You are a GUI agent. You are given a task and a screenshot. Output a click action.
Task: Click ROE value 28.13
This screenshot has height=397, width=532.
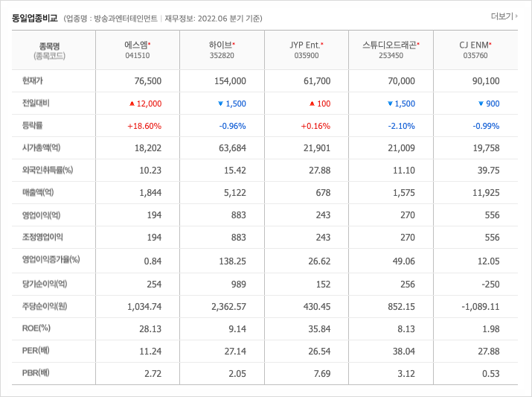click(150, 328)
